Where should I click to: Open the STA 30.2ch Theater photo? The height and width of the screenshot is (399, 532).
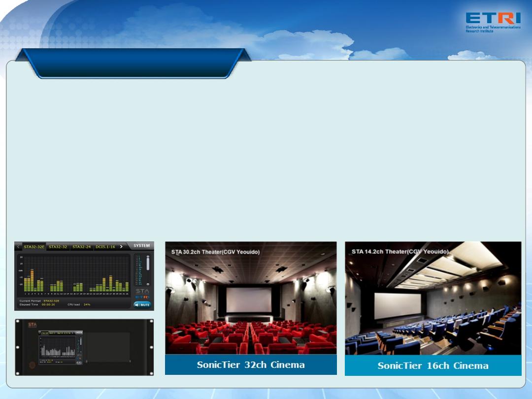coord(251,298)
